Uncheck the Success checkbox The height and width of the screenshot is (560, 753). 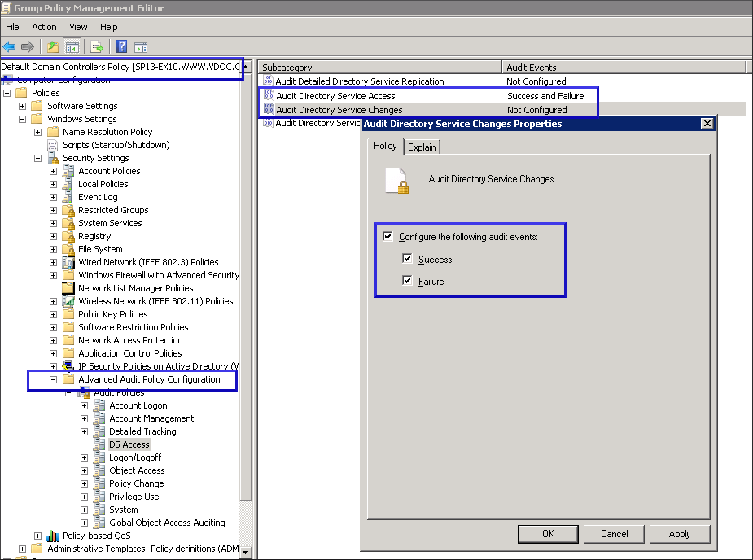click(407, 258)
